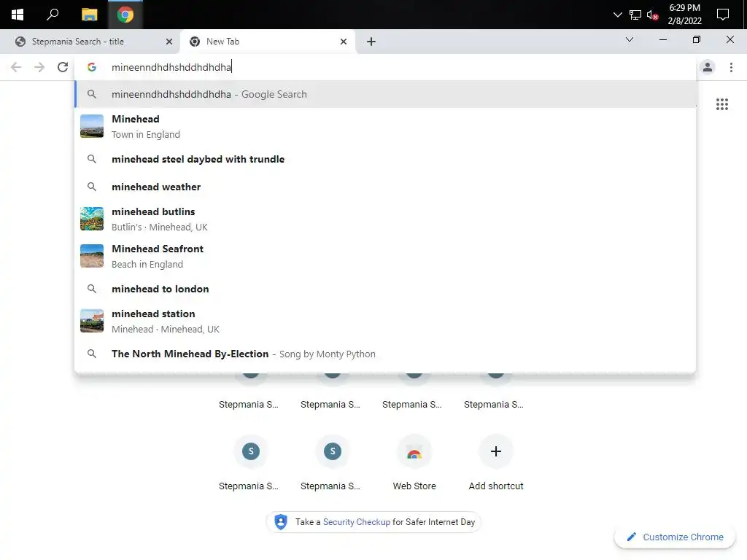Choose the minehead butlins suggestion

coord(385,219)
